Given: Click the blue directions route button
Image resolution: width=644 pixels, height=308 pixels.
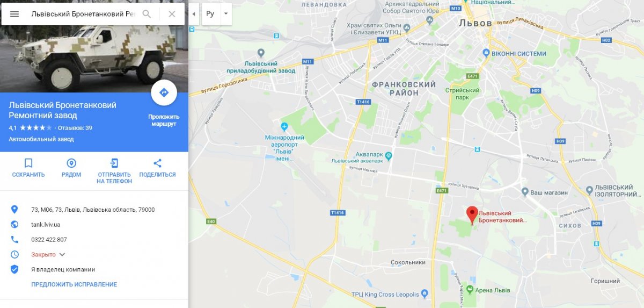Looking at the screenshot, I should pos(164,93).
